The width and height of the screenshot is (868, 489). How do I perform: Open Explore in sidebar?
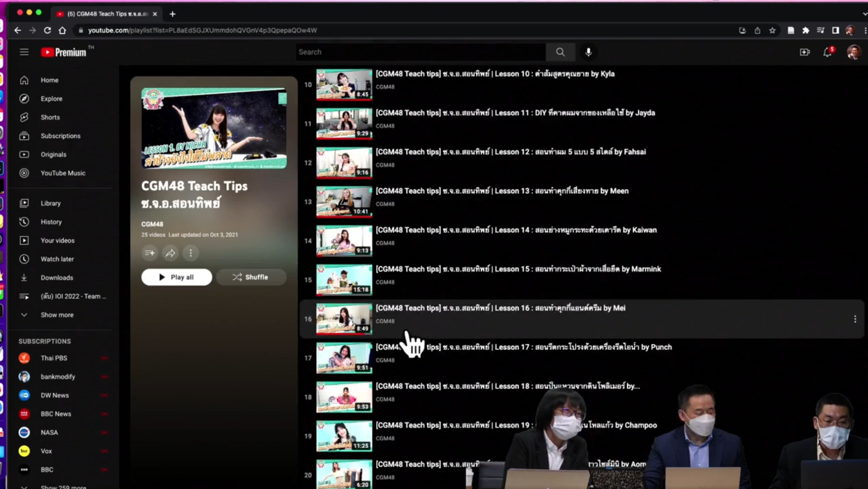61,99
